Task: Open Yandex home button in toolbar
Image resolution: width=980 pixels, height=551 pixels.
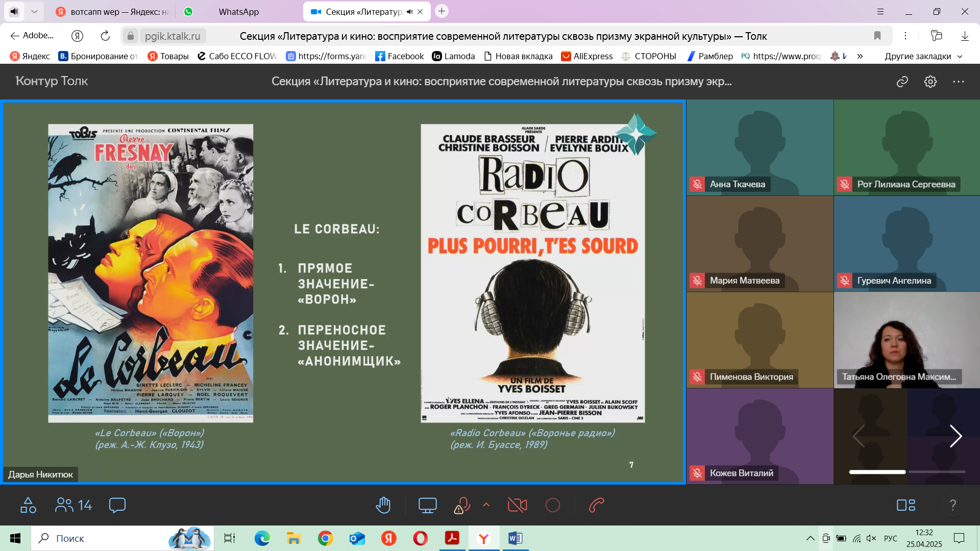Action: pyautogui.click(x=77, y=36)
